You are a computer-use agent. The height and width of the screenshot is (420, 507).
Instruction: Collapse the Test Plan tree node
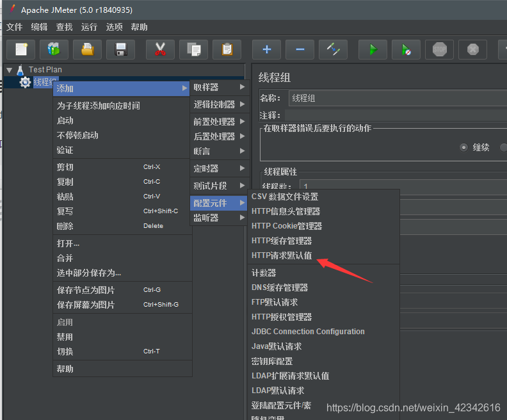(x=10, y=70)
